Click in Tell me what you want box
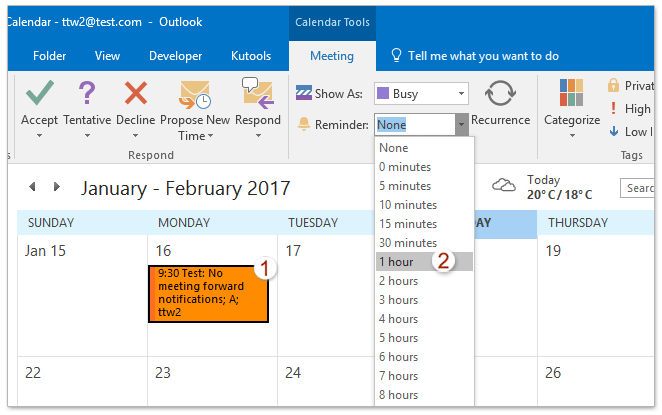The image size is (662, 415). tap(483, 56)
